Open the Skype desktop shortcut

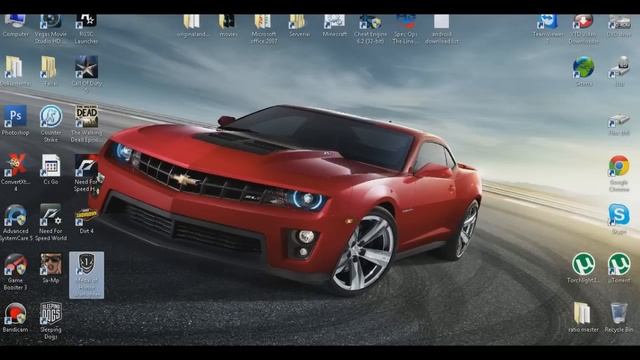click(619, 219)
